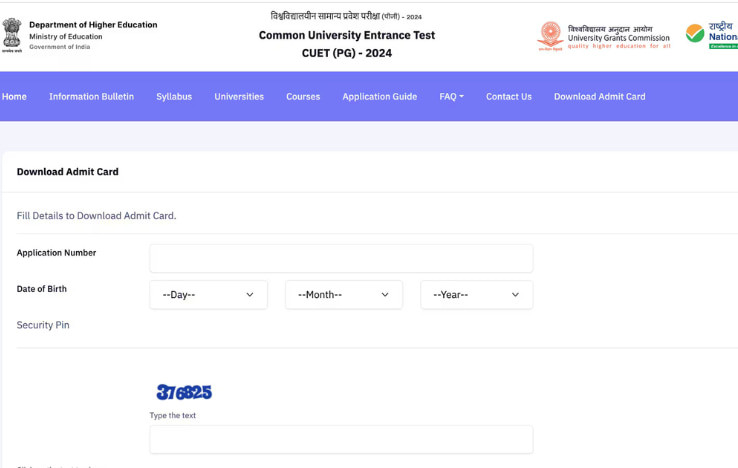The image size is (738, 468).
Task: Open the Home navigation item
Action: click(14, 97)
